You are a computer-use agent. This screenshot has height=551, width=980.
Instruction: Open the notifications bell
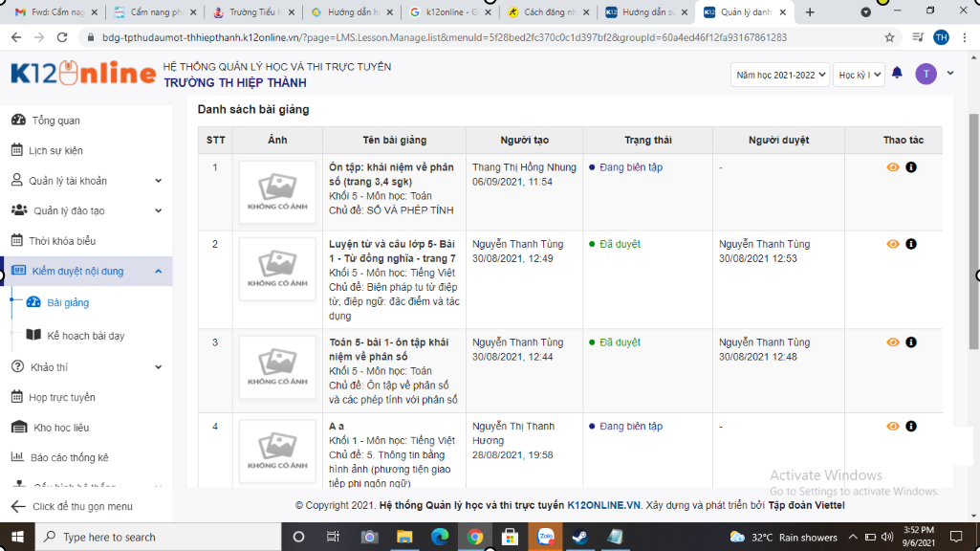(x=897, y=73)
